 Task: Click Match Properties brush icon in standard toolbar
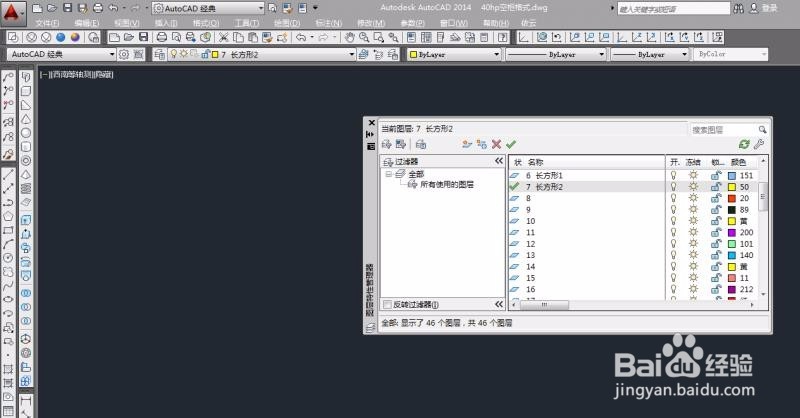click(267, 37)
